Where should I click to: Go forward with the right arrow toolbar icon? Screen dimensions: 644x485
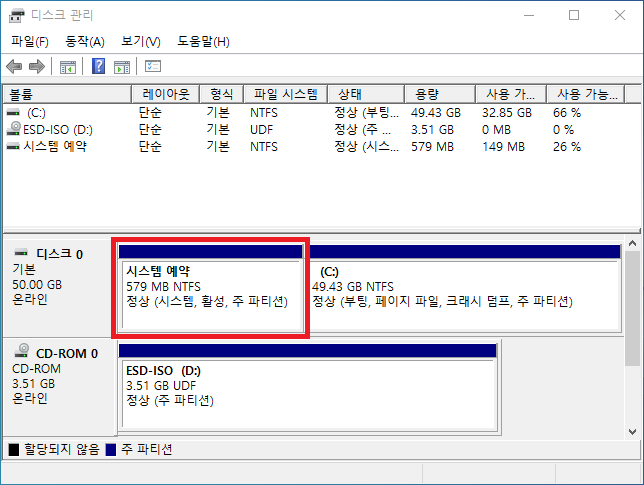pyautogui.click(x=37, y=66)
